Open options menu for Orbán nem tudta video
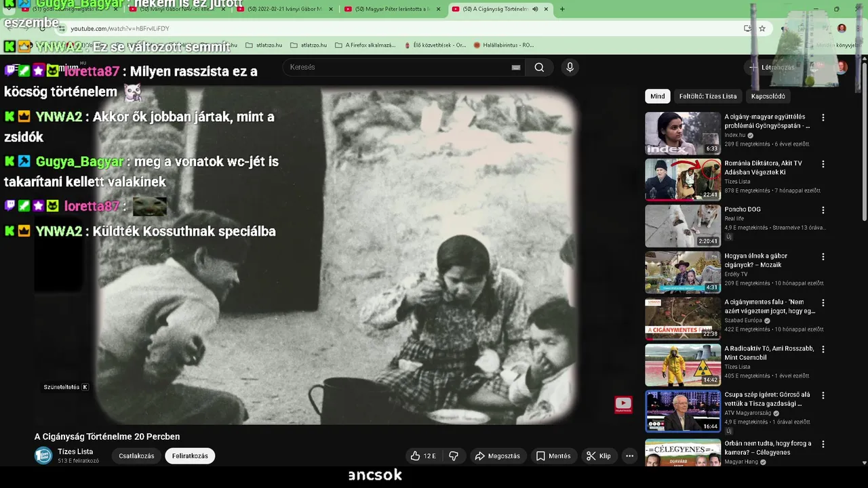868x488 pixels. point(823,445)
